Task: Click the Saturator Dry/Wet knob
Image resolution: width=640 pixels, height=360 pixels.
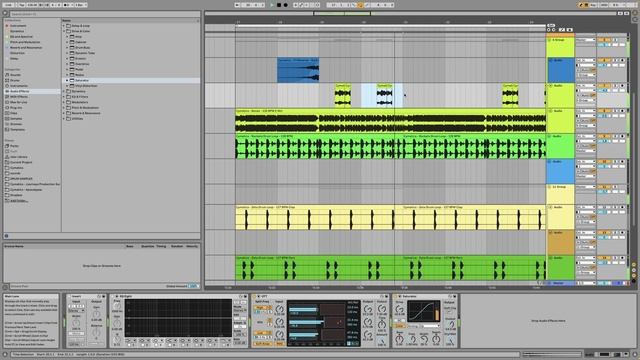Action: [x=450, y=339]
